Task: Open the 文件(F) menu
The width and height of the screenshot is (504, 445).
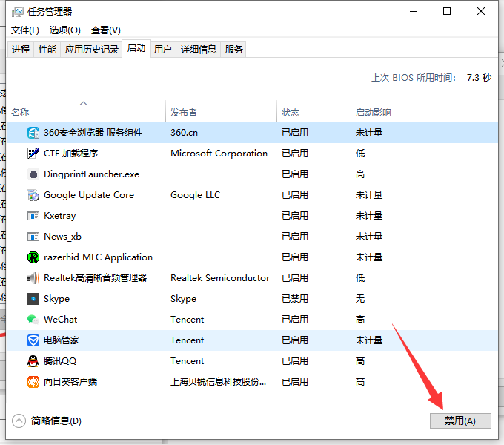Action: [25, 30]
